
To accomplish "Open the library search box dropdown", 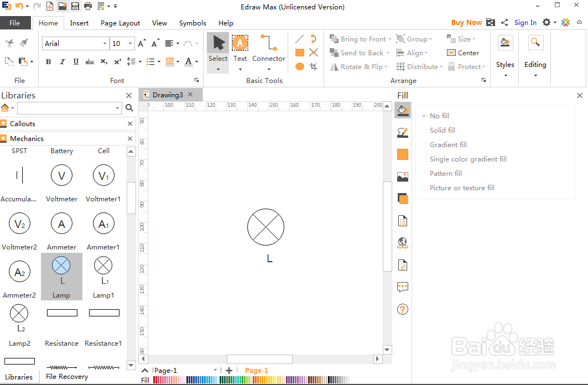I will coord(117,108).
